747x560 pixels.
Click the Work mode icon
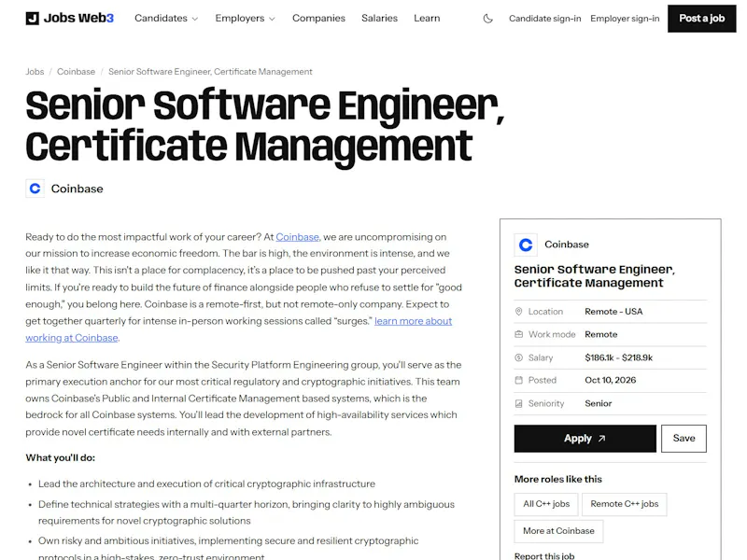[519, 334]
